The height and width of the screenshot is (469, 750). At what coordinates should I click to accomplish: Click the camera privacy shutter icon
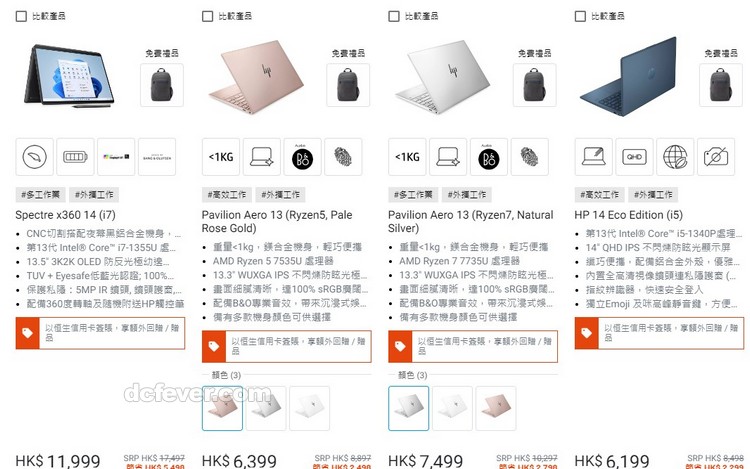716,157
